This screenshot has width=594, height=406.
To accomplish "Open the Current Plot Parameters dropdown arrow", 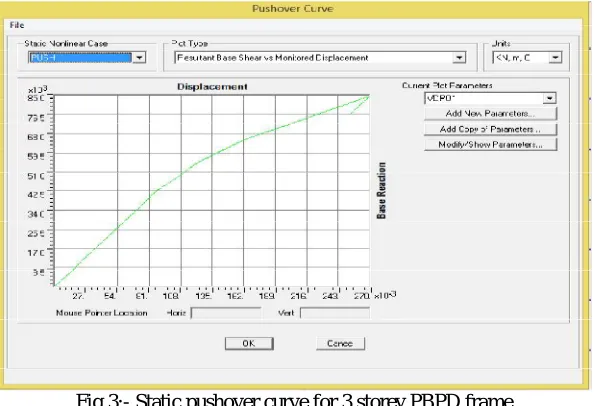I will point(549,98).
